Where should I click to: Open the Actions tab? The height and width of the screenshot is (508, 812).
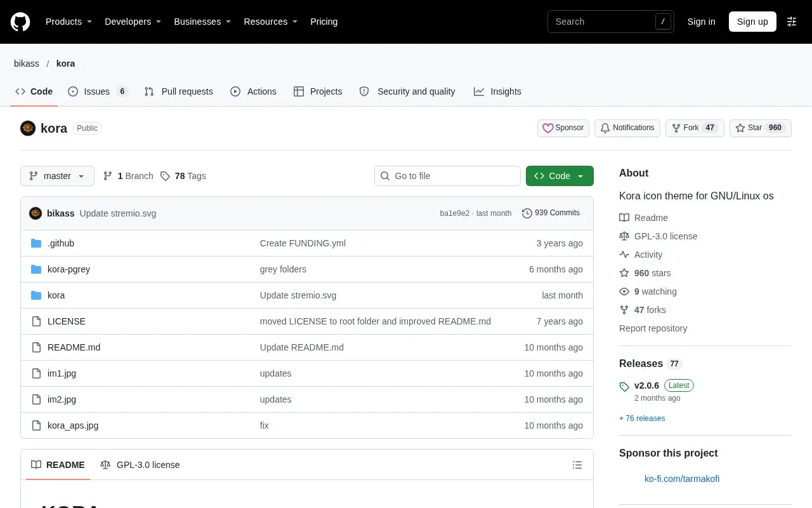pyautogui.click(x=253, y=91)
